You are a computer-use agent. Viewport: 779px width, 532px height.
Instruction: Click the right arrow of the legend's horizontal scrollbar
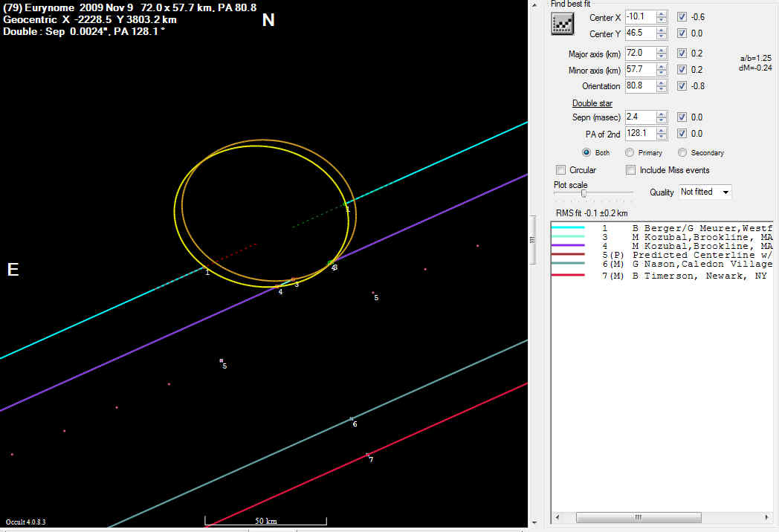point(768,517)
